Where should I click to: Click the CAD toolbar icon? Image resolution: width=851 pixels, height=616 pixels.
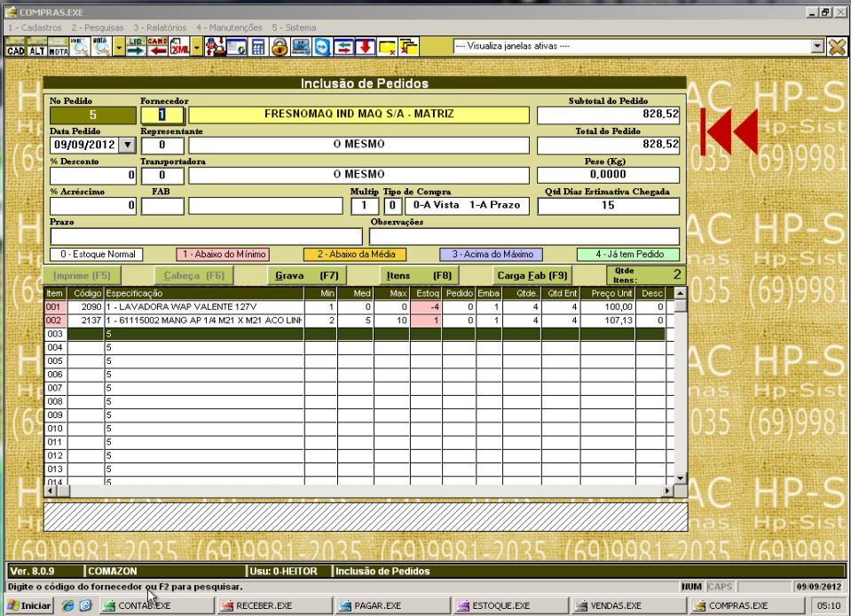[15, 47]
